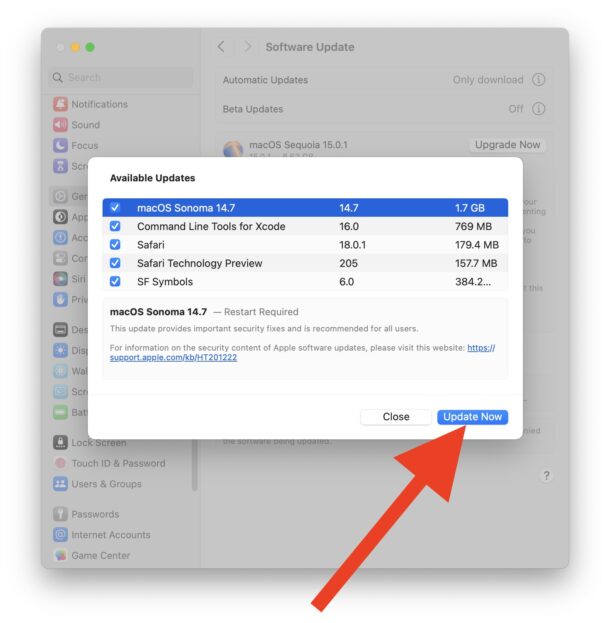This screenshot has height=623, width=610.
Task: Click the Update Now button
Action: [472, 417]
